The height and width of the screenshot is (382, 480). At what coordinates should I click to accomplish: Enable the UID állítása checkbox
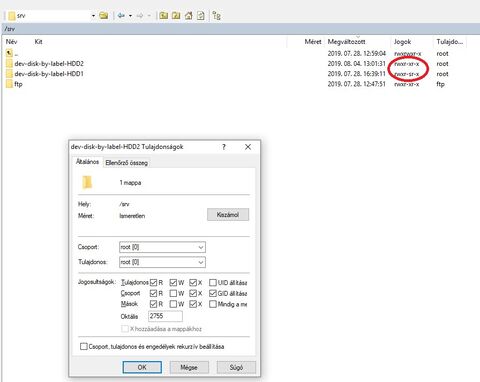[213, 283]
